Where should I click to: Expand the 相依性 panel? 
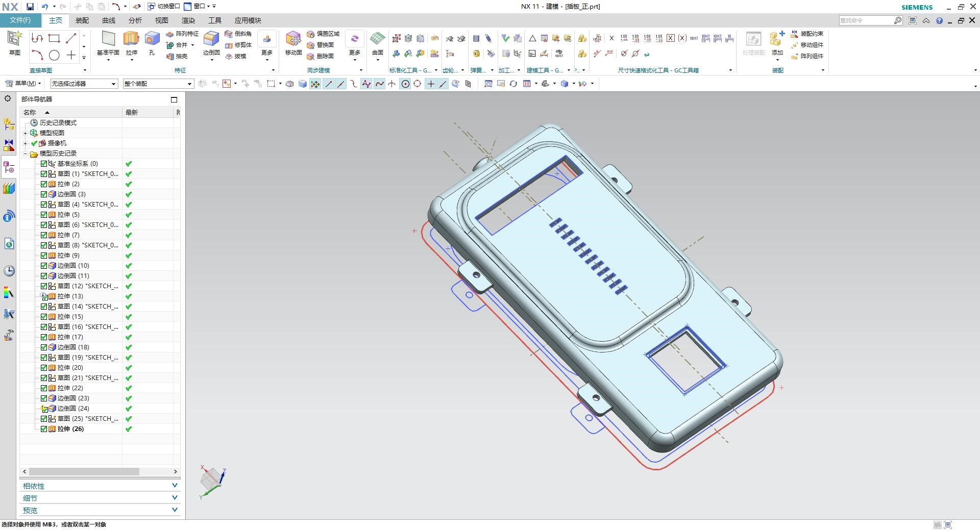coord(100,486)
